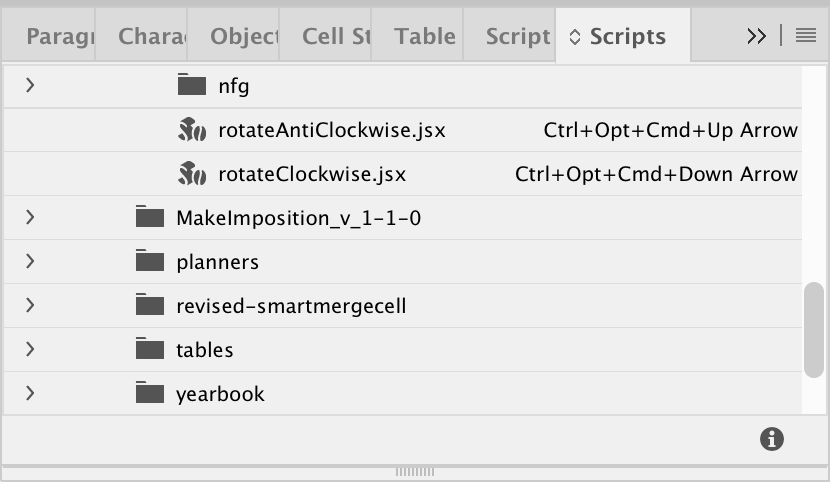The height and width of the screenshot is (482, 830).
Task: Click the rotateClockwise.jsx script icon
Action: pyautogui.click(x=191, y=174)
